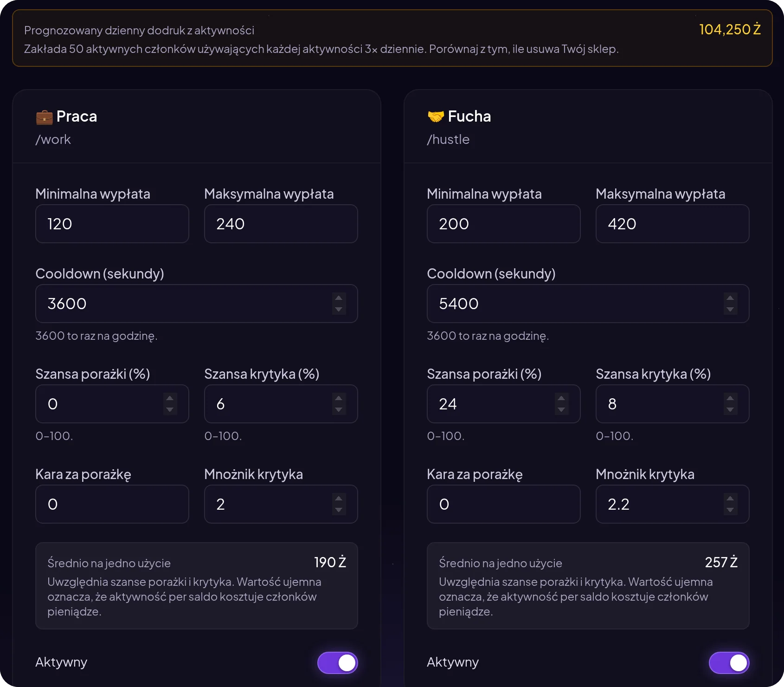Image resolution: width=784 pixels, height=687 pixels.
Task: Click Praca Szansa krytyka field showing 6
Action: (281, 404)
